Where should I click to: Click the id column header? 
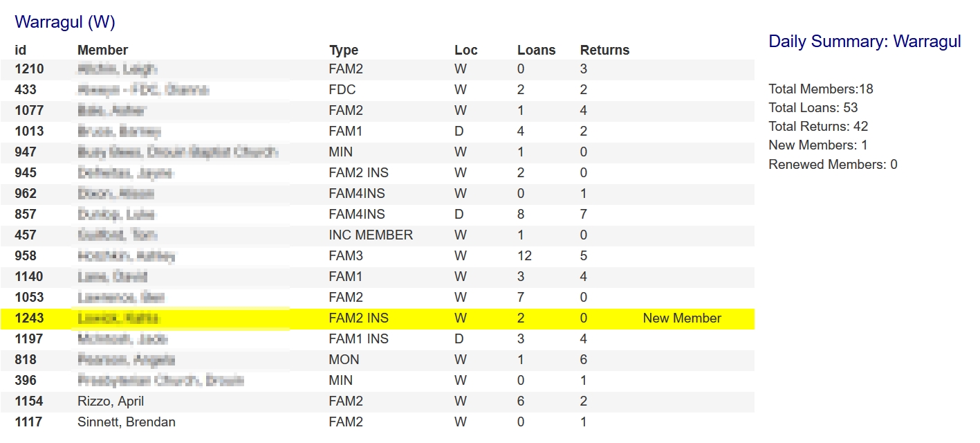click(x=20, y=51)
